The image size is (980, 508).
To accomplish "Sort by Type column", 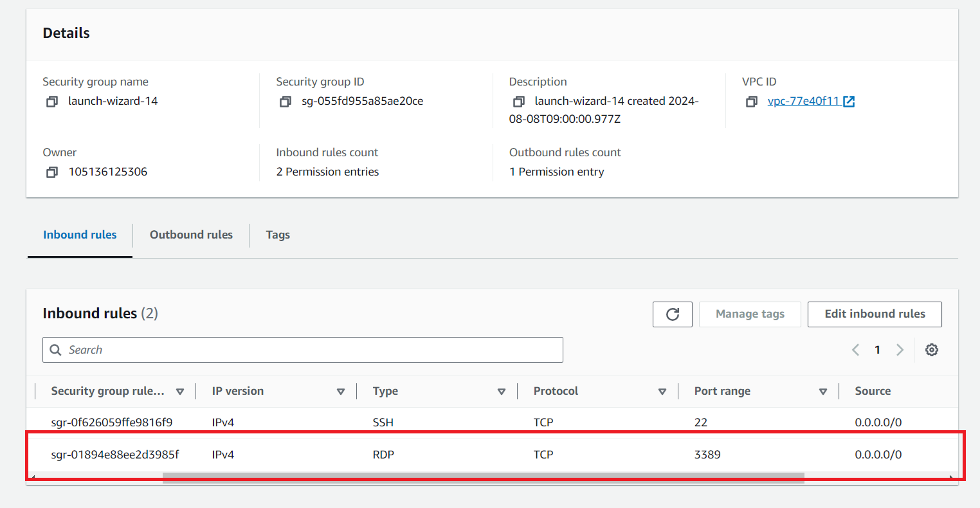I will tap(502, 392).
